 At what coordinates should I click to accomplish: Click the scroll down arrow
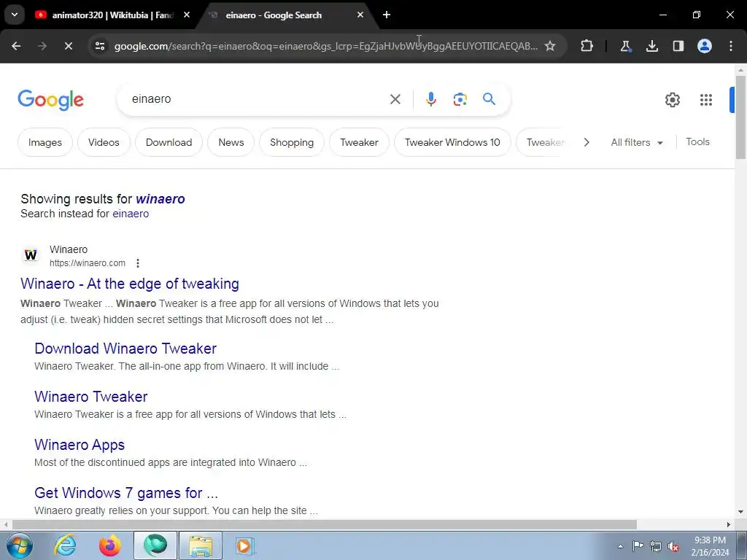tap(741, 512)
